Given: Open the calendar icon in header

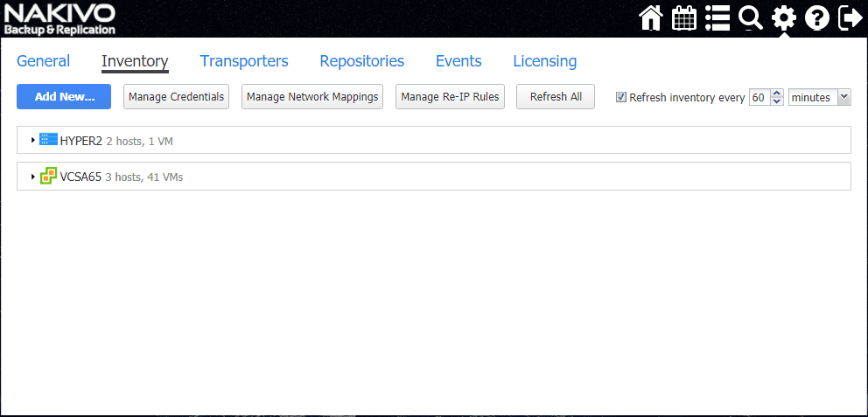Looking at the screenshot, I should pos(684,17).
